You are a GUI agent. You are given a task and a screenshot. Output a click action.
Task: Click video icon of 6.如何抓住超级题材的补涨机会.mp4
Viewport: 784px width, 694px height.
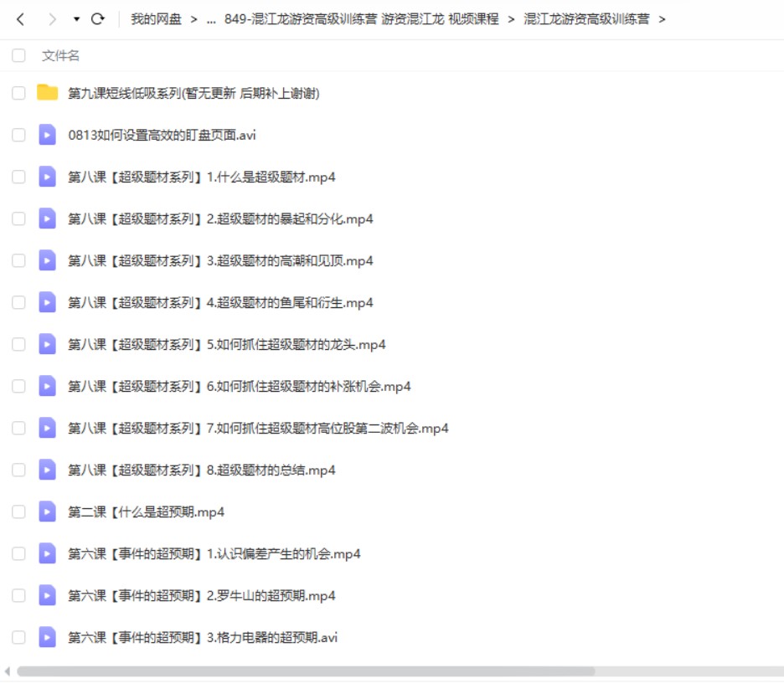click(48, 386)
